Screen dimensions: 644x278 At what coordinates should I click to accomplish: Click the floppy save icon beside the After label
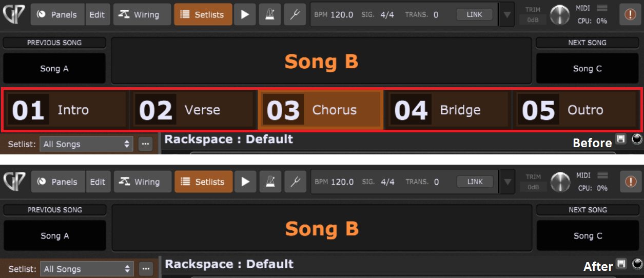tap(622, 264)
